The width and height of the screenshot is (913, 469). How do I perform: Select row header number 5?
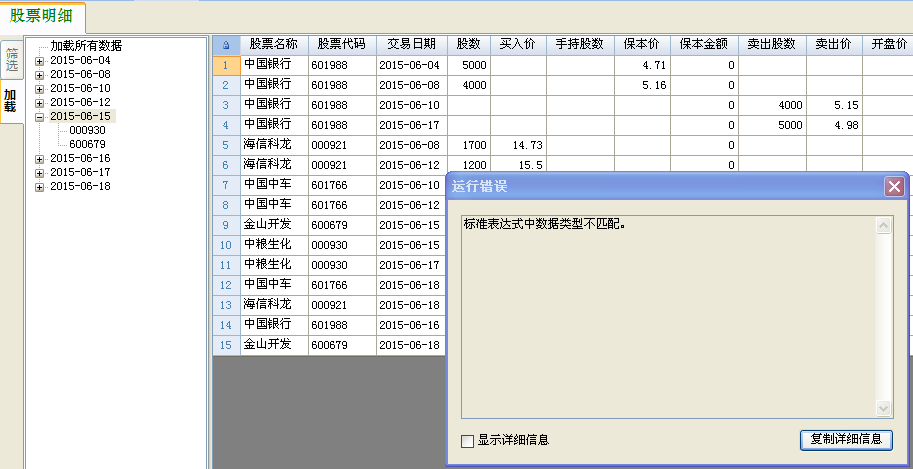(227, 145)
